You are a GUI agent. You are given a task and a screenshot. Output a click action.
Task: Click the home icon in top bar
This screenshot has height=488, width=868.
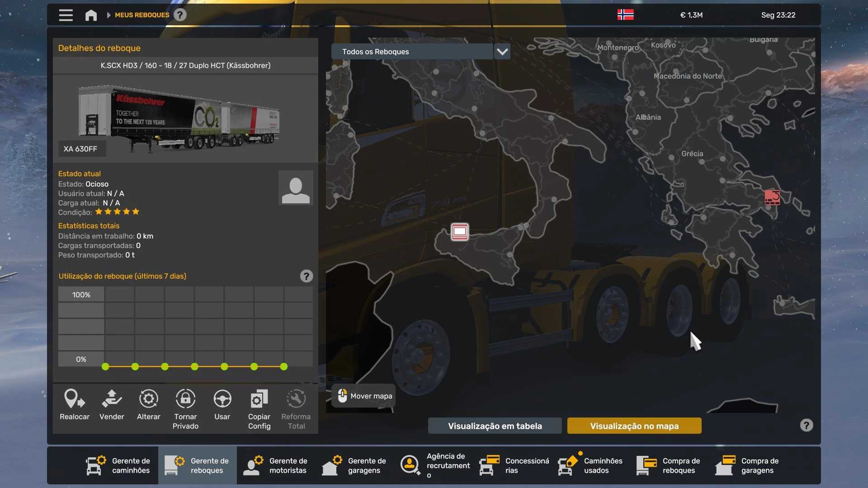point(91,15)
